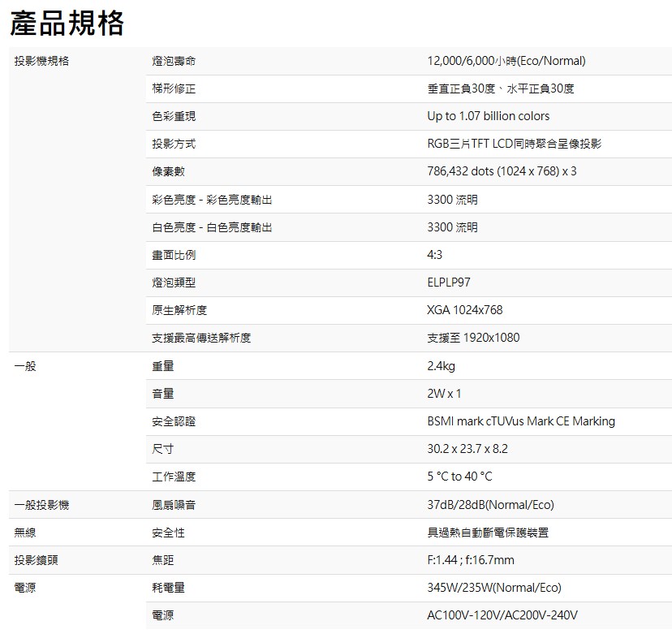Screen dimensions: 672x634
Task: Click the 37dB/28dB fan noise value
Action: (490, 505)
